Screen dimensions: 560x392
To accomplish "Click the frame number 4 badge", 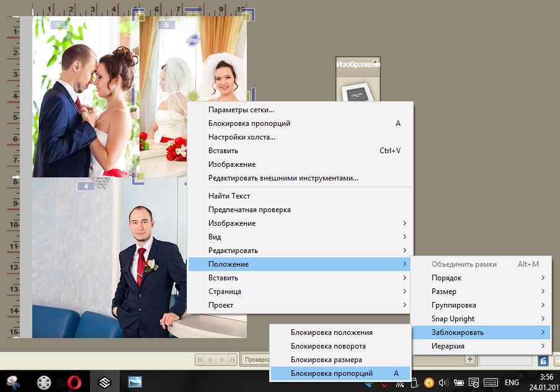I will 86,186.
